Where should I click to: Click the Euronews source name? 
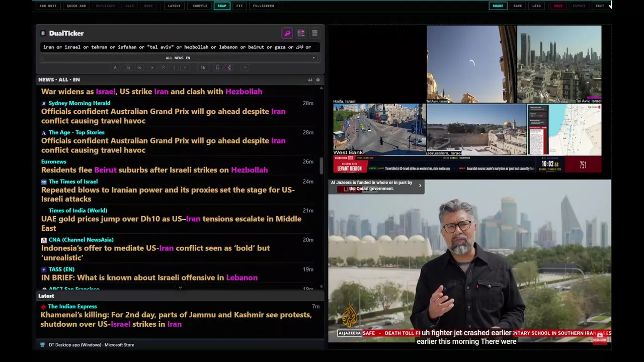(54, 162)
